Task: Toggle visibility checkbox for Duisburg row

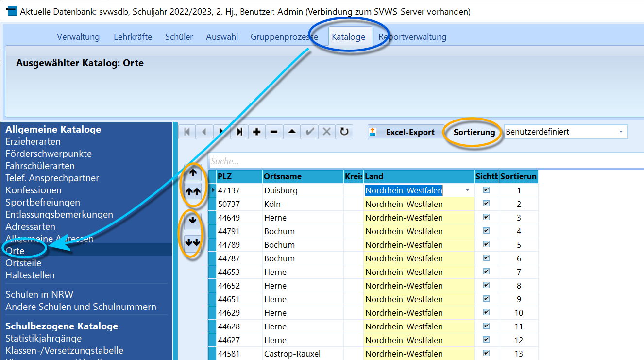Action: 486,190
